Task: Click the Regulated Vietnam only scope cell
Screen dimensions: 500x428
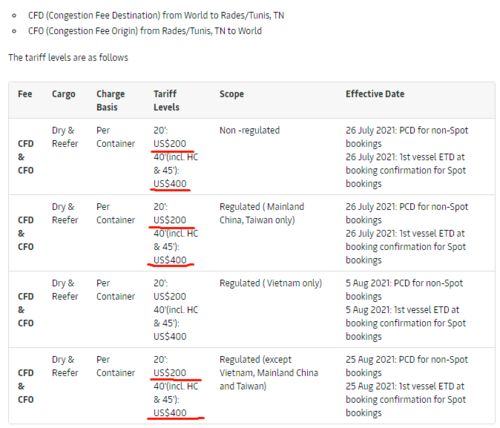Action: pyautogui.click(x=271, y=284)
